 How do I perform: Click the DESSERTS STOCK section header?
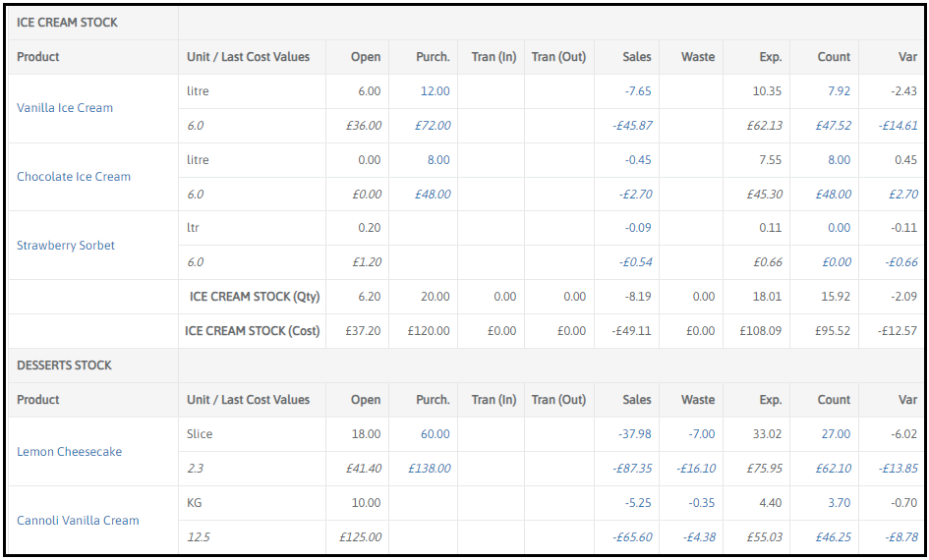(x=64, y=365)
